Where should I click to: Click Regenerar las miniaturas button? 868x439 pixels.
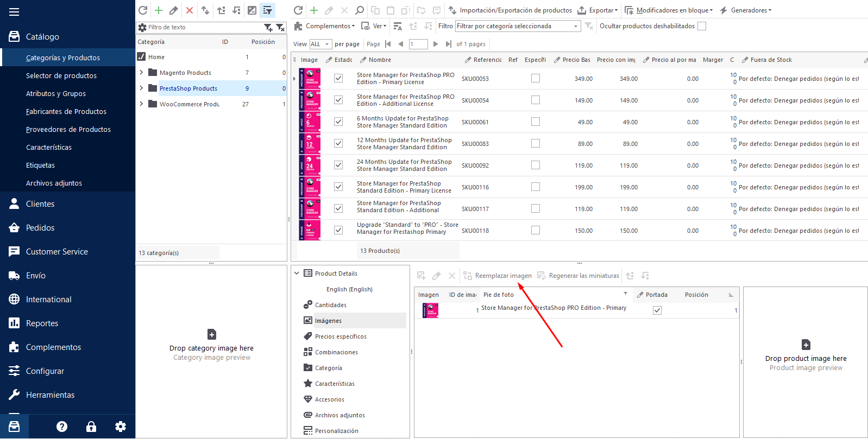click(578, 276)
